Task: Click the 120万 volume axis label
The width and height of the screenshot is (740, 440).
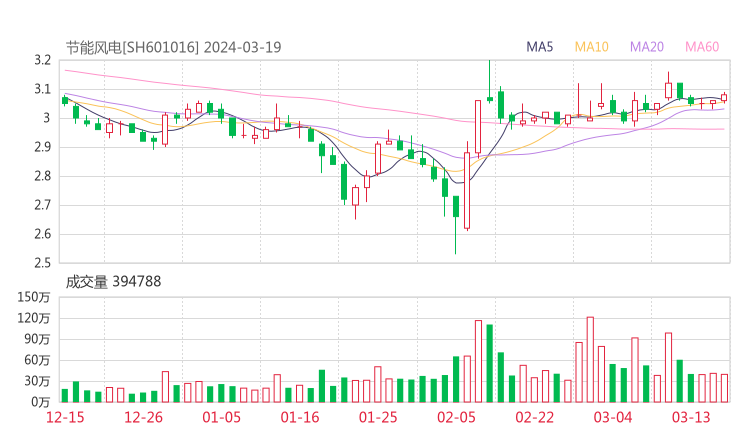Action: click(34, 318)
